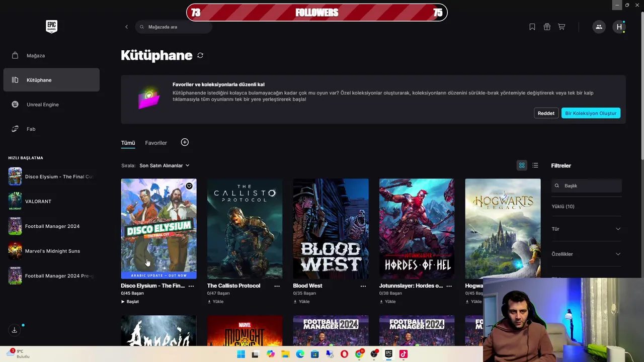This screenshot has height=362, width=644.
Task: Quick launch Marvel's Midnight Suns
Action: 51,251
